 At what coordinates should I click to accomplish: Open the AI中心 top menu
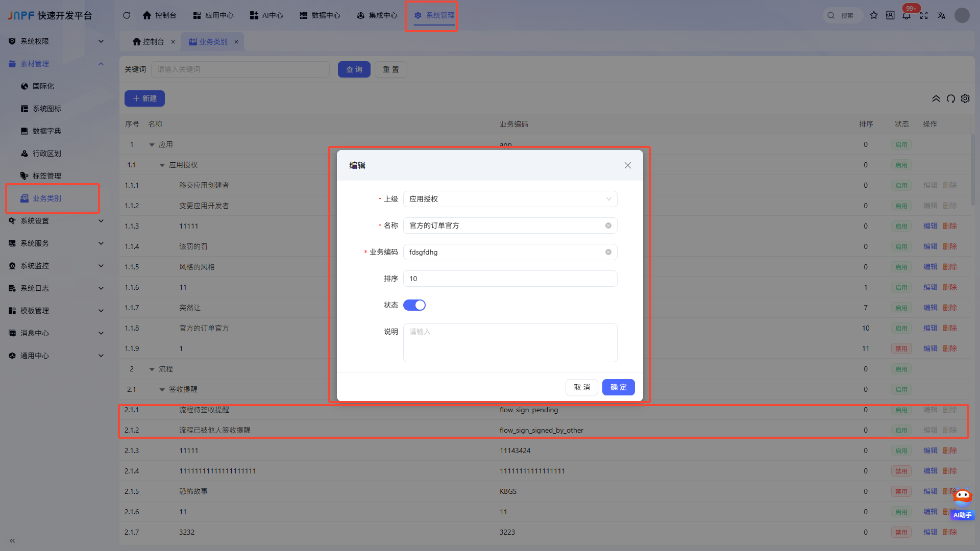click(266, 15)
